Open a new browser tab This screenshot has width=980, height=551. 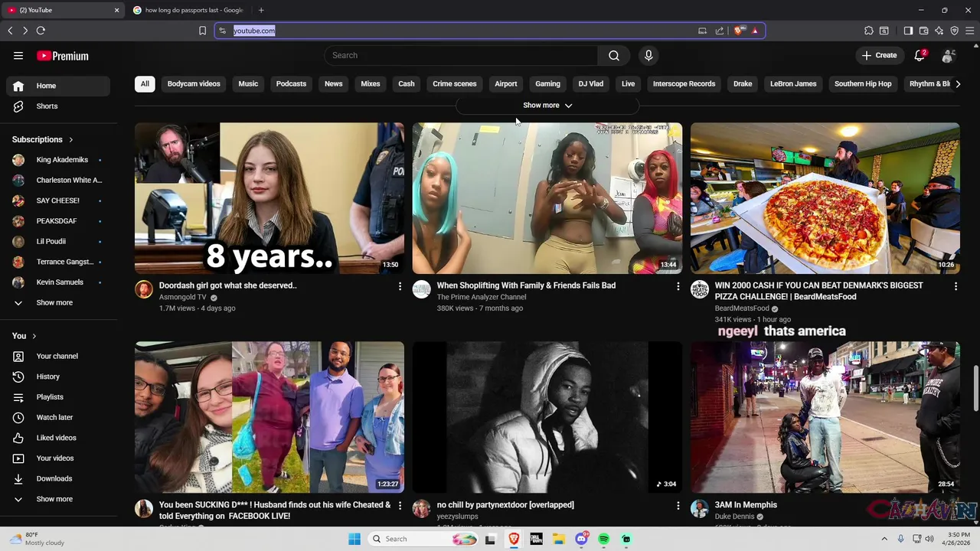click(x=261, y=10)
